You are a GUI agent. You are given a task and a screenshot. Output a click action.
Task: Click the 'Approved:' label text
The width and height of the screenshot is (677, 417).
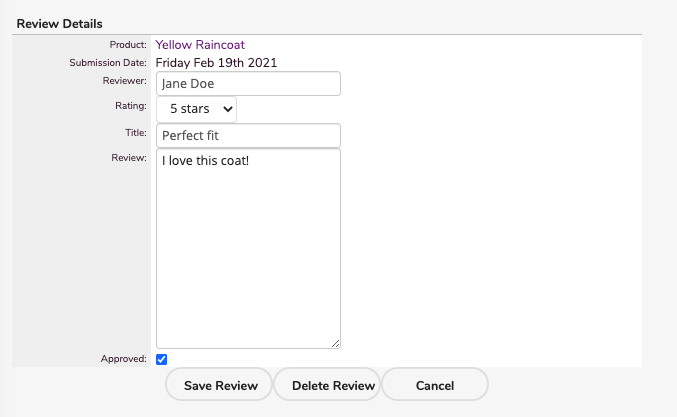point(124,358)
